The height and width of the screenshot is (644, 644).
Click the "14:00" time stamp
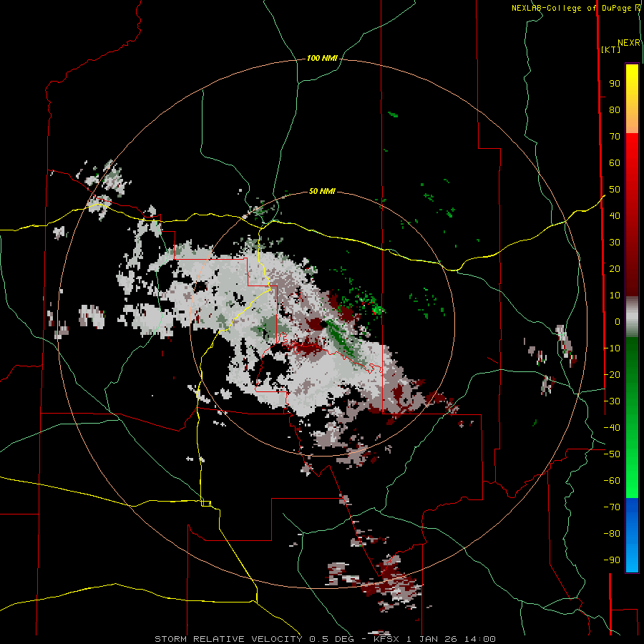(x=479, y=639)
